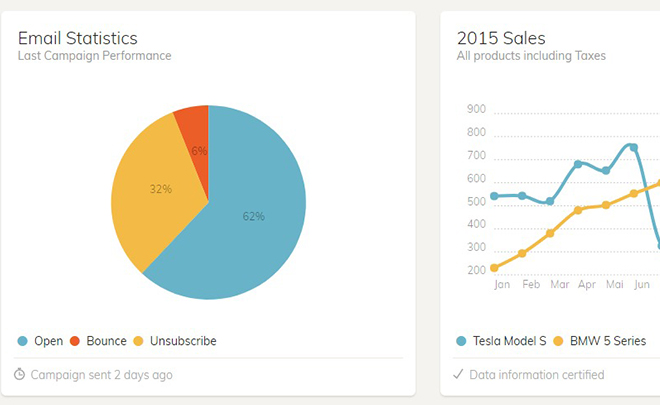Click the Unsubscribe legend label

183,341
